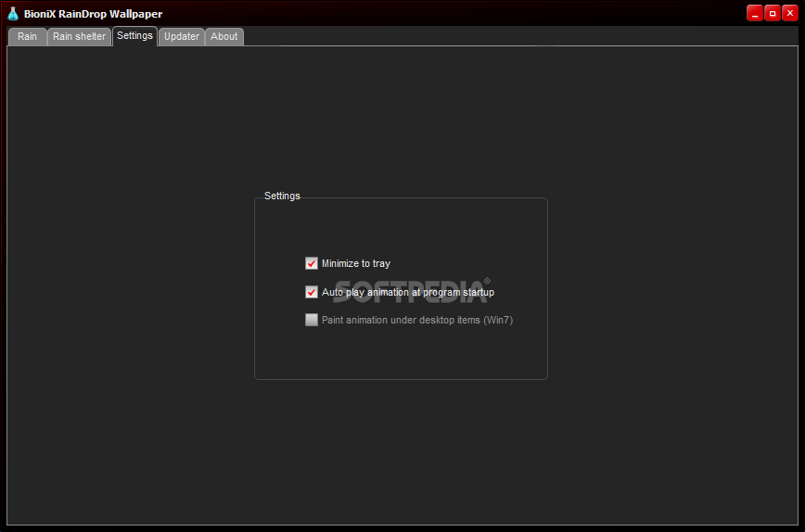Uncheck Minimize to tray checkbox
This screenshot has width=805, height=532.
pyautogui.click(x=311, y=263)
